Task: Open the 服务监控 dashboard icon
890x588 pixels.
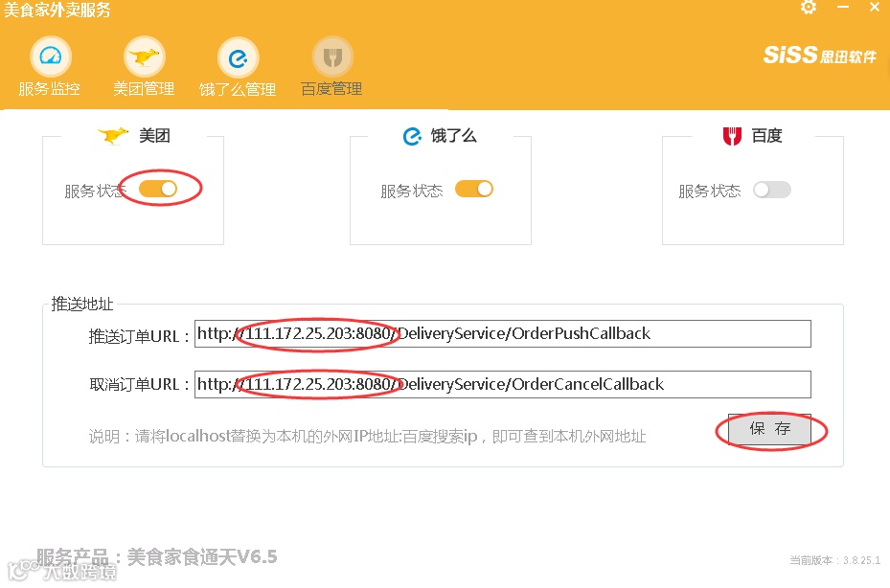Action: [50, 57]
